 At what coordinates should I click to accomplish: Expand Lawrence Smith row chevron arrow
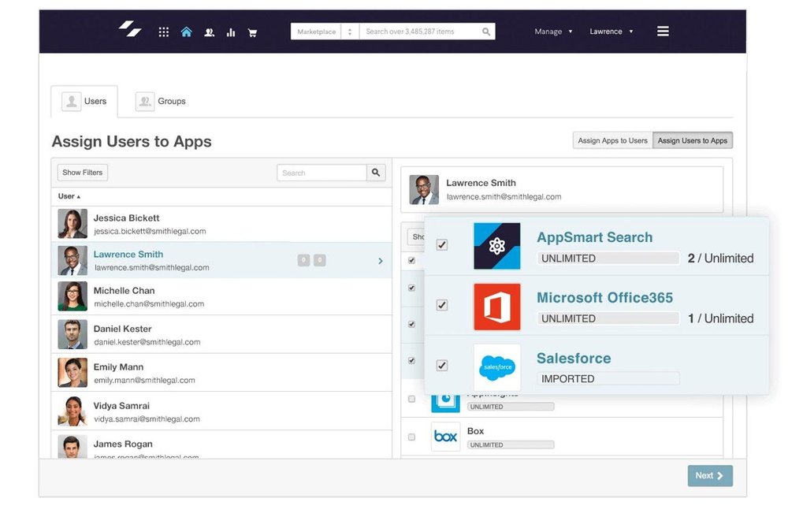381,260
